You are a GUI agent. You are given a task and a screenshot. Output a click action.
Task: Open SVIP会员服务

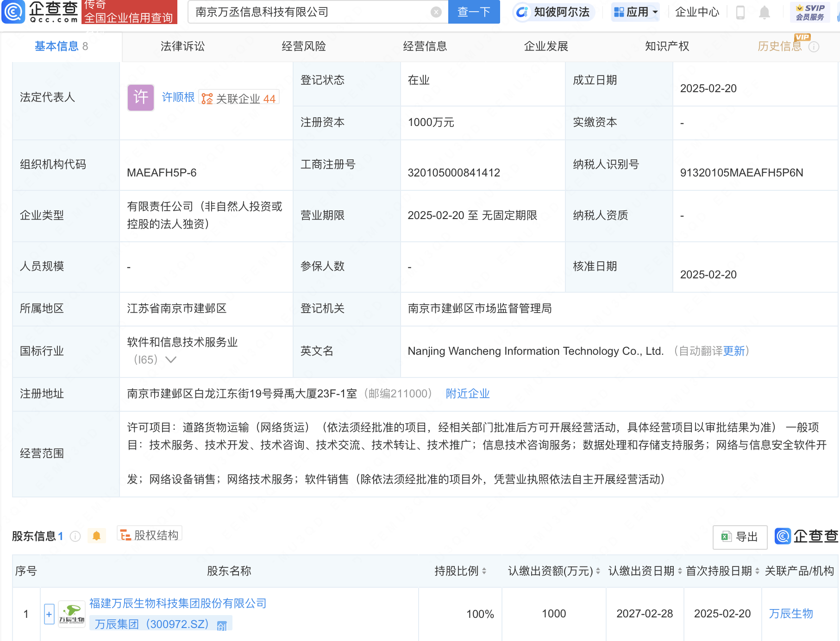pyautogui.click(x=810, y=12)
